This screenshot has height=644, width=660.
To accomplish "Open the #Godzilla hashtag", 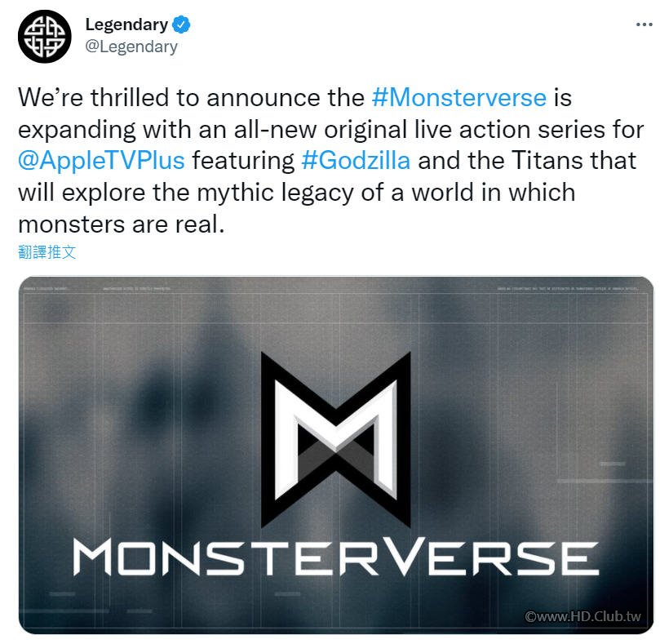I will [356, 161].
